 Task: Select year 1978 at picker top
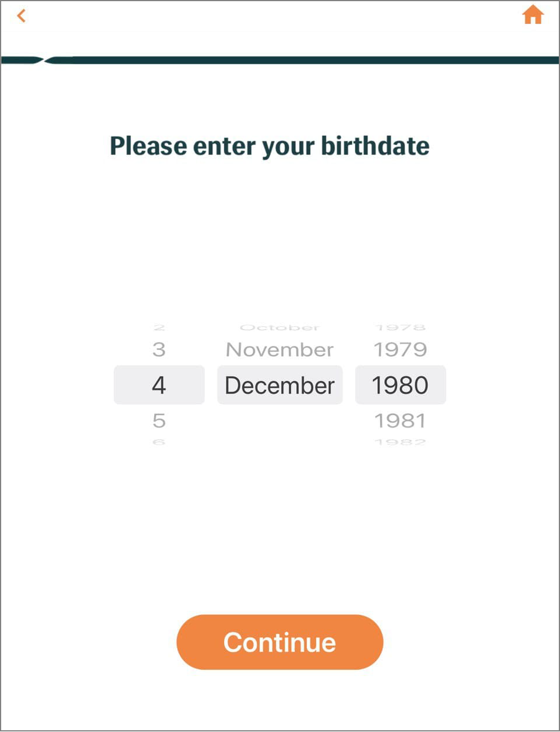400,328
